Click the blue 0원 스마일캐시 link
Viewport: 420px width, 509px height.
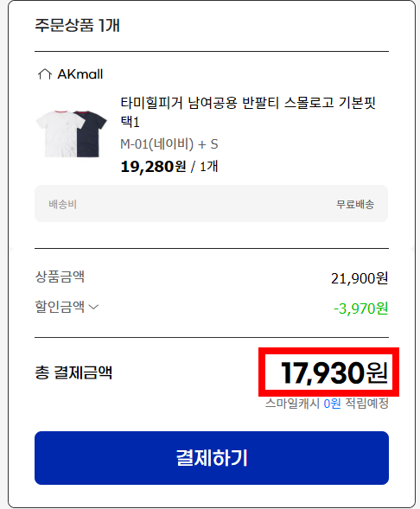(333, 404)
